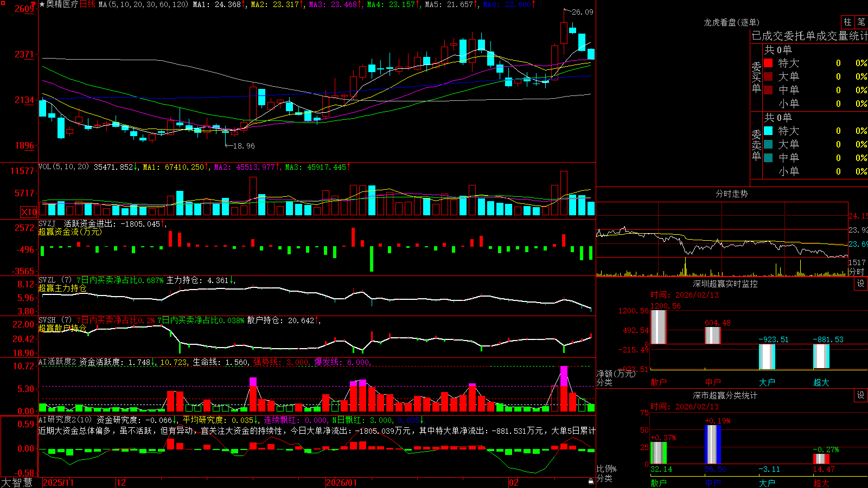Select the 2025/11 date marker on timeline
Screen dimensions: 868x488
(58, 483)
